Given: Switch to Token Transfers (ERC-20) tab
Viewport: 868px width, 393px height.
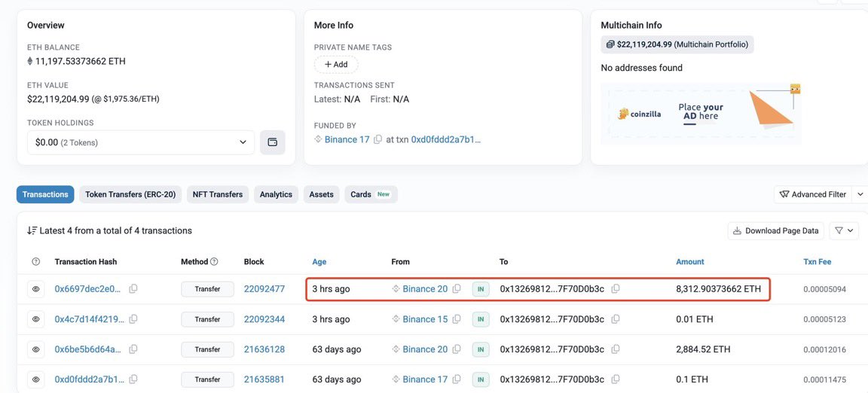Looking at the screenshot, I should coord(130,194).
